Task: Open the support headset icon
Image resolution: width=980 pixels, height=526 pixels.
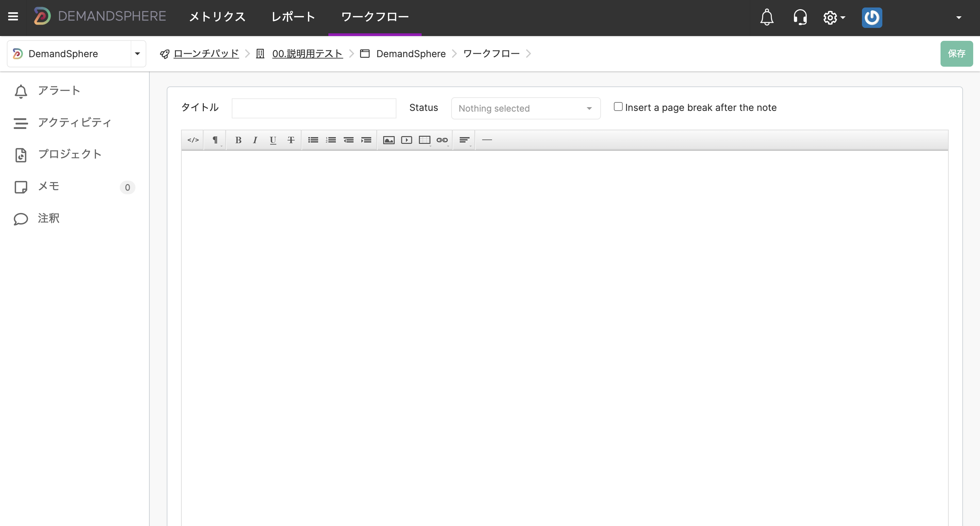Action: click(x=800, y=17)
